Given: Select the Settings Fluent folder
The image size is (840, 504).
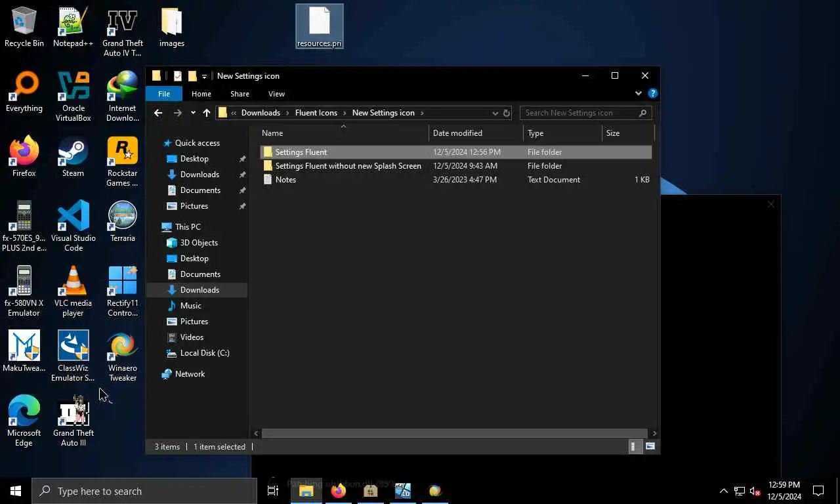Looking at the screenshot, I should click(455, 152).
